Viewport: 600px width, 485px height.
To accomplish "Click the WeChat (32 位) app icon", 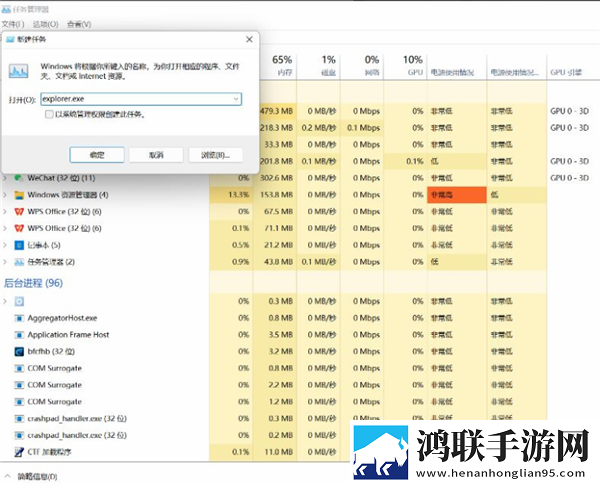I will (19, 178).
